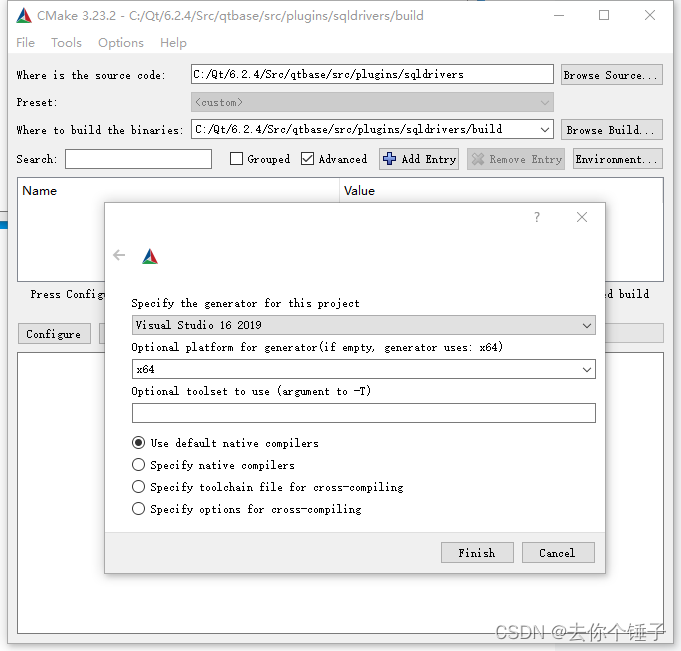Screen dimensions: 681x651
Task: Select Specify toolchain file for cross-compiling
Action: tap(138, 486)
